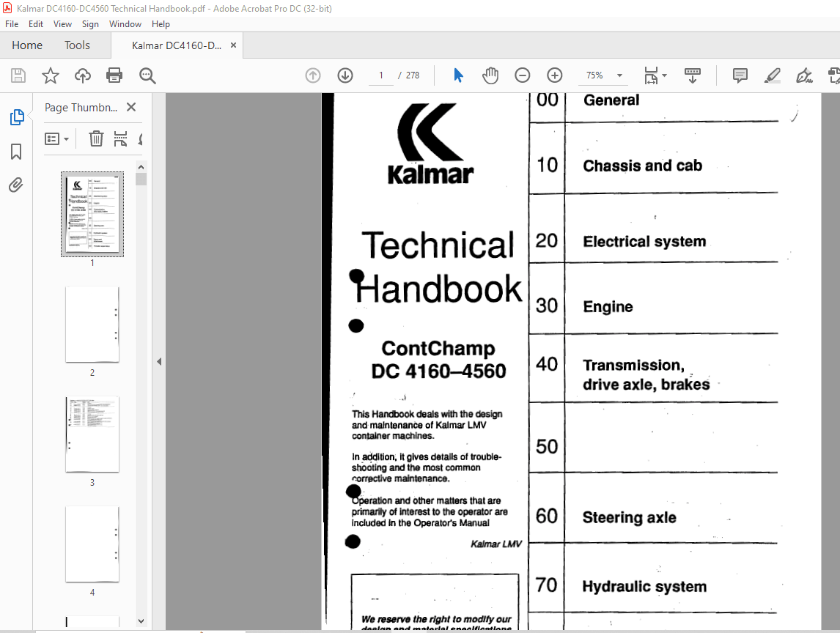Open the thumbnail Options dropdown

click(57, 138)
